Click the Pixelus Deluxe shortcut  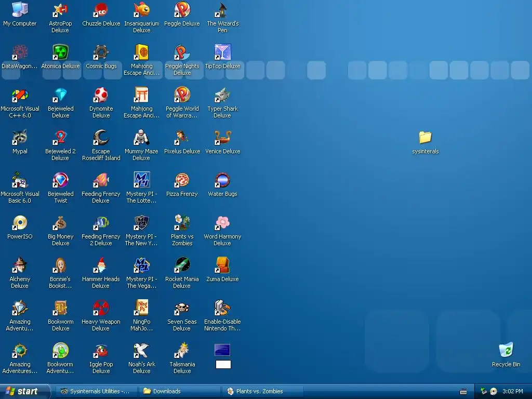point(182,138)
